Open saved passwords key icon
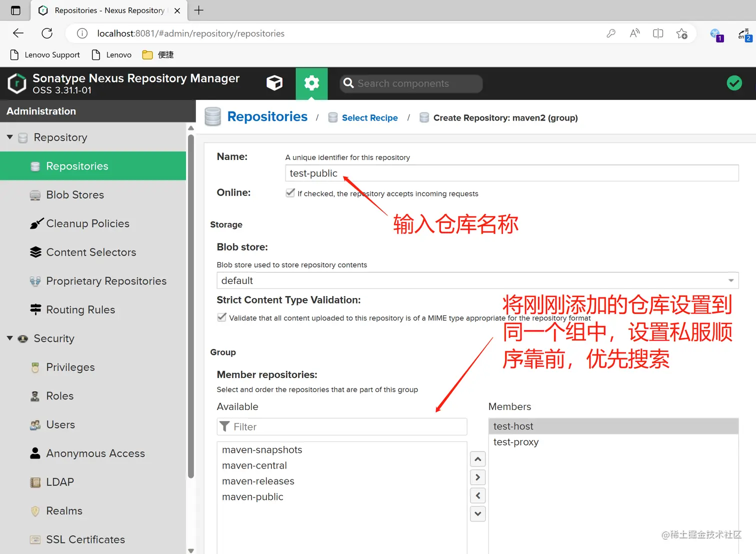The image size is (756, 554). coord(611,33)
